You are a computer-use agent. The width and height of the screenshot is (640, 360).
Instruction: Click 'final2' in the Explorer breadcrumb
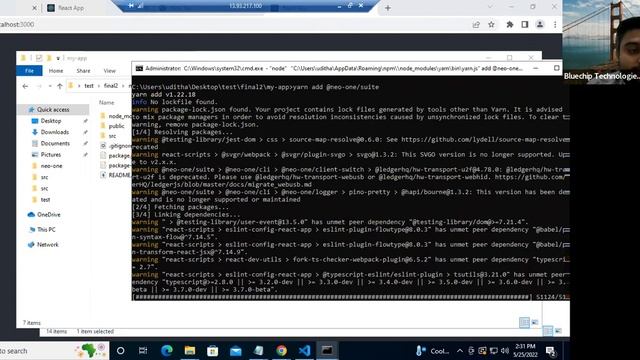pos(111,86)
